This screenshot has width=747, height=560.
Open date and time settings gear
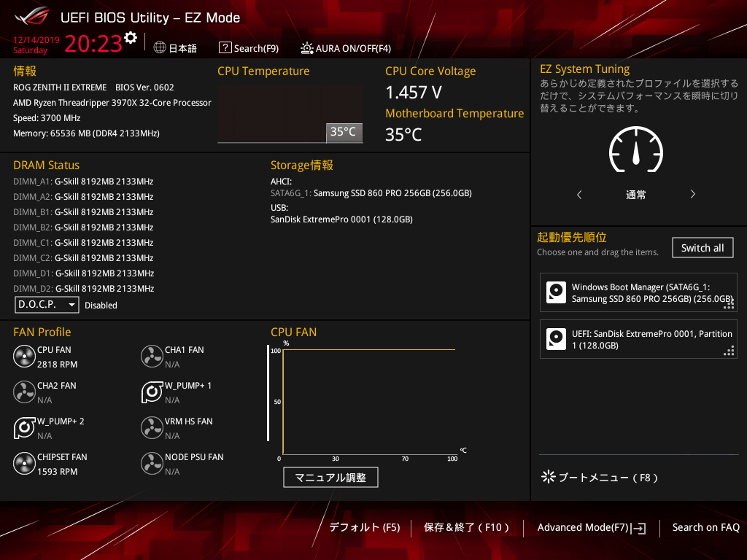pos(131,38)
